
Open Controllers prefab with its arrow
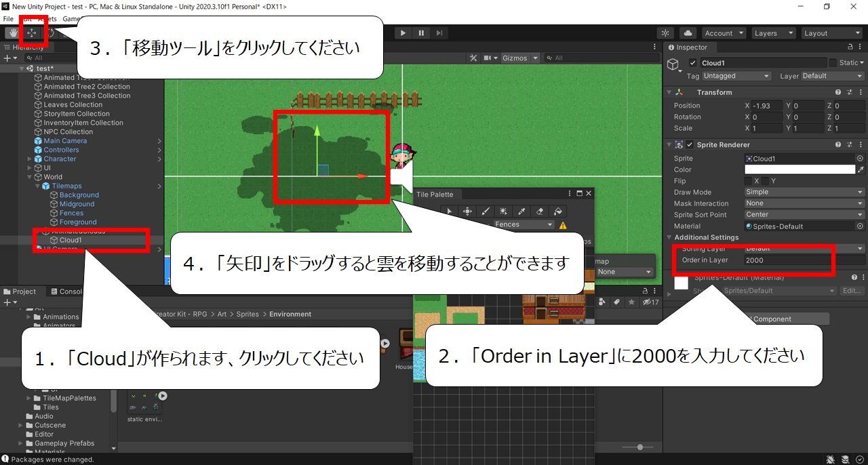click(x=159, y=150)
